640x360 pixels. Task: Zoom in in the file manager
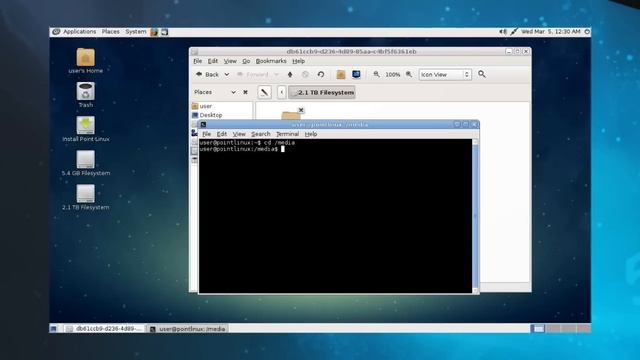click(409, 74)
